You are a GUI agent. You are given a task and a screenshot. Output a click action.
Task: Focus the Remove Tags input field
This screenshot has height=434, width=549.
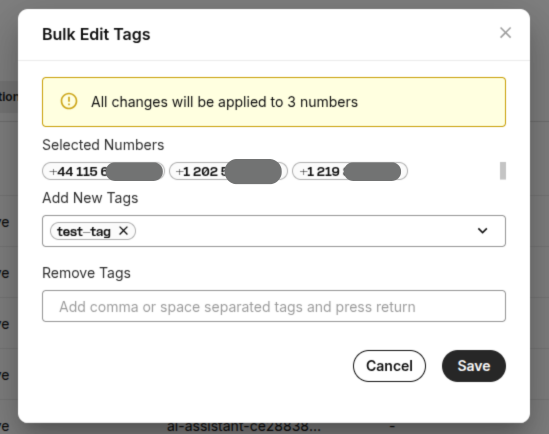274,306
